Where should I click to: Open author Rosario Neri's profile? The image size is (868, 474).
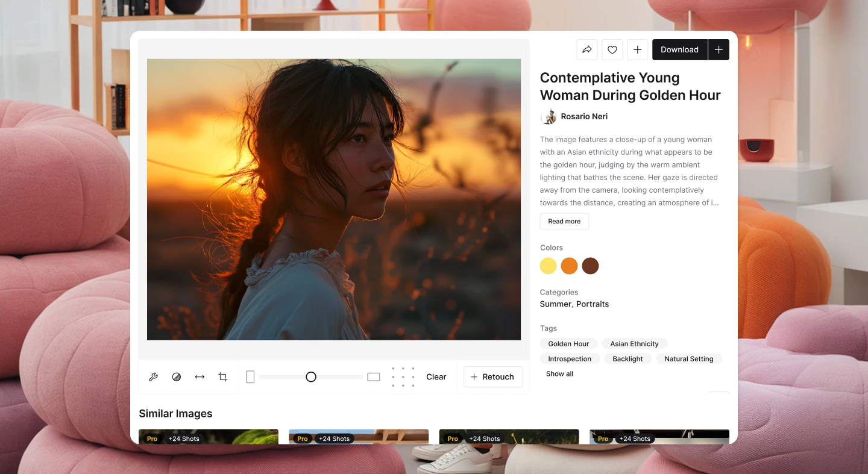(x=583, y=117)
